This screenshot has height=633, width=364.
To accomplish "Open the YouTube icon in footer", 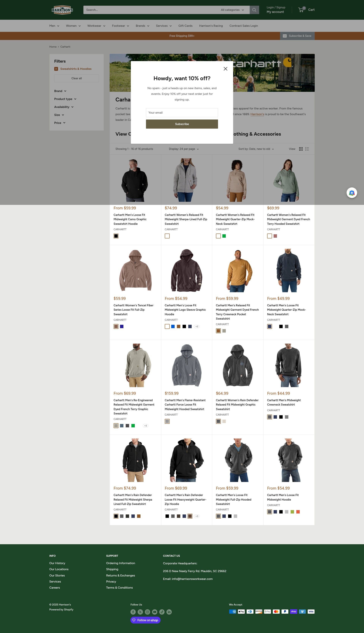I will coord(155,612).
